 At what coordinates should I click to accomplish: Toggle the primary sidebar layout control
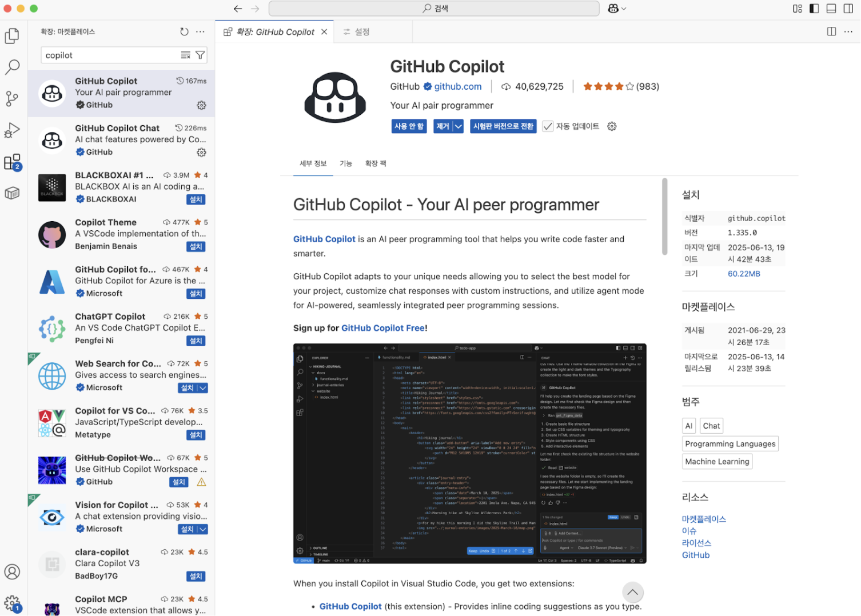[813, 9]
